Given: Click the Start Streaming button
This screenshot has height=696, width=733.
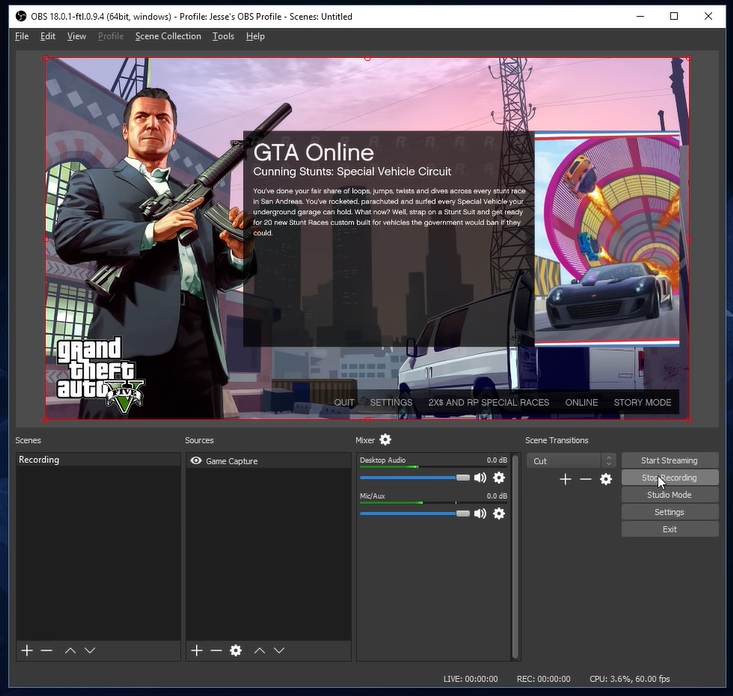Looking at the screenshot, I should [x=669, y=461].
